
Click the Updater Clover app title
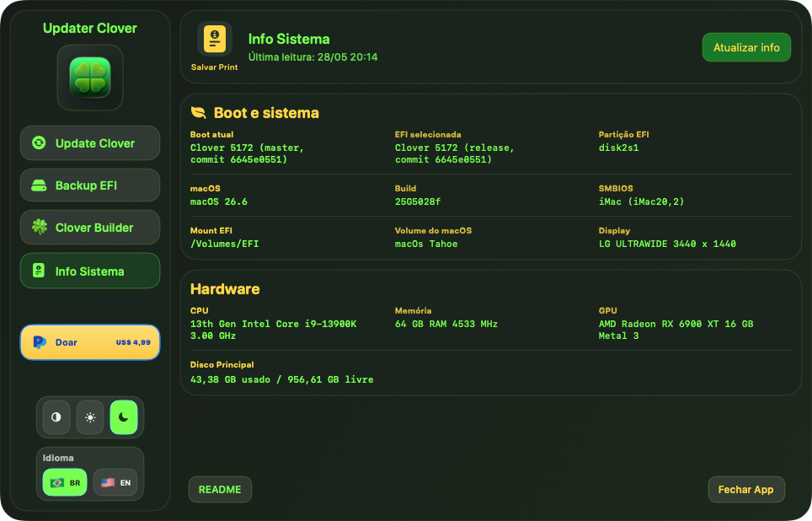pyautogui.click(x=90, y=28)
